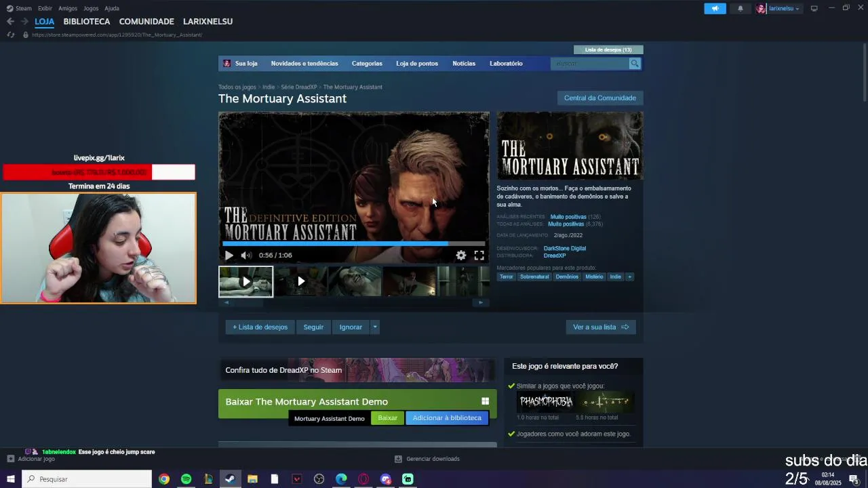
Task: Click the Terror tag
Action: tap(507, 277)
